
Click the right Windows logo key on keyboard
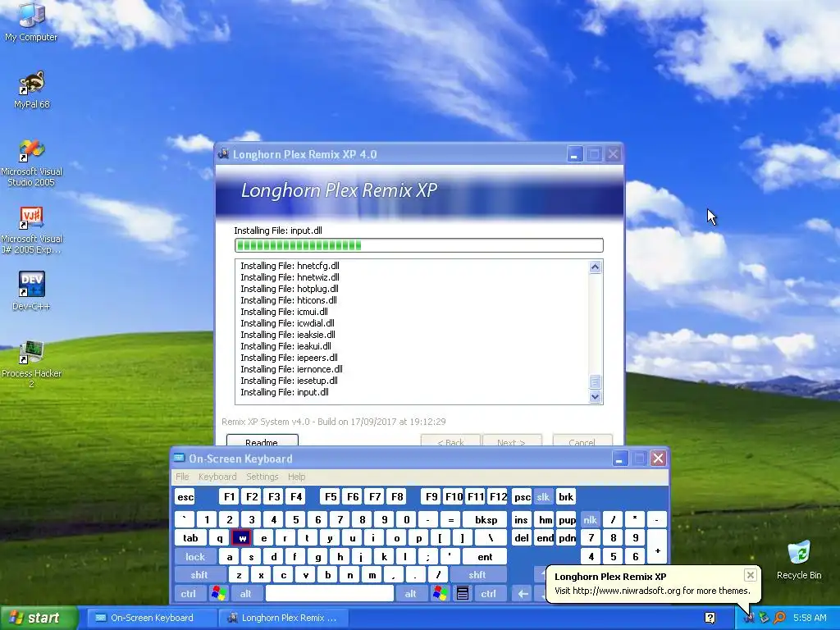click(441, 594)
